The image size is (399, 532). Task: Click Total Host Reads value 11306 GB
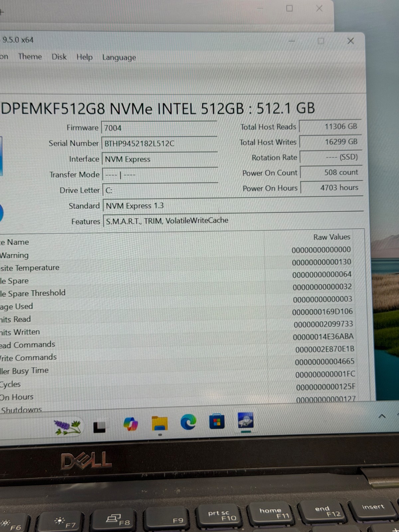330,126
